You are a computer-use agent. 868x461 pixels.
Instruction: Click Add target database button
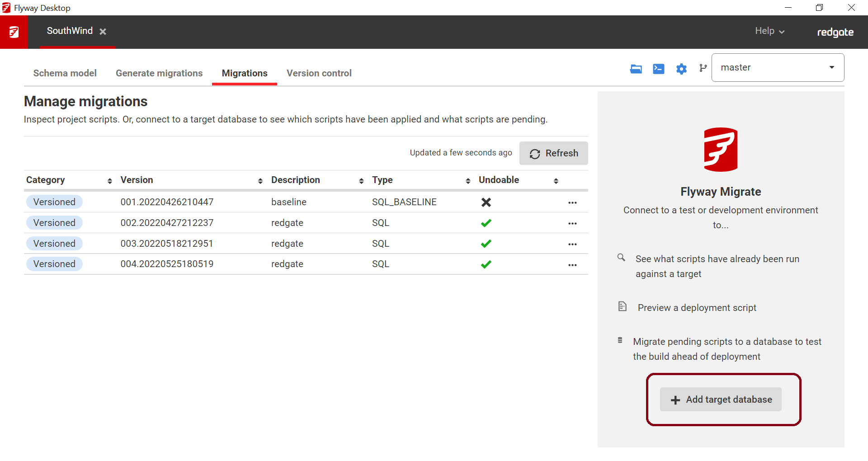tap(721, 400)
